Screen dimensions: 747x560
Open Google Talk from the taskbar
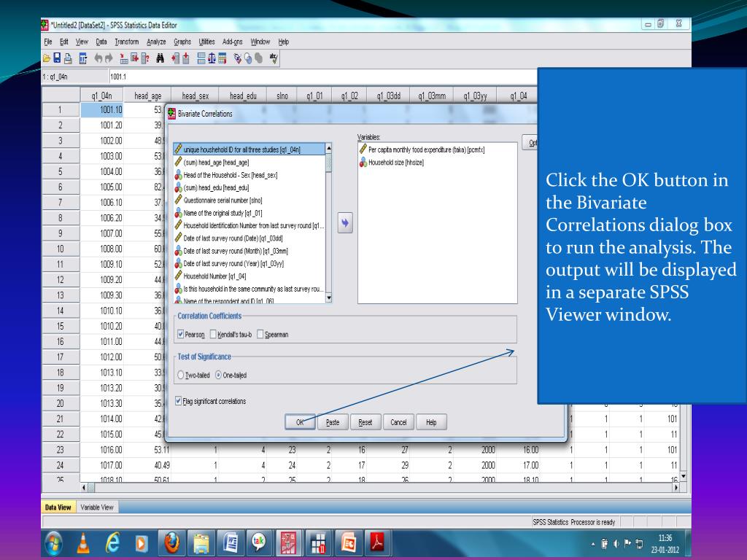tap(259, 542)
